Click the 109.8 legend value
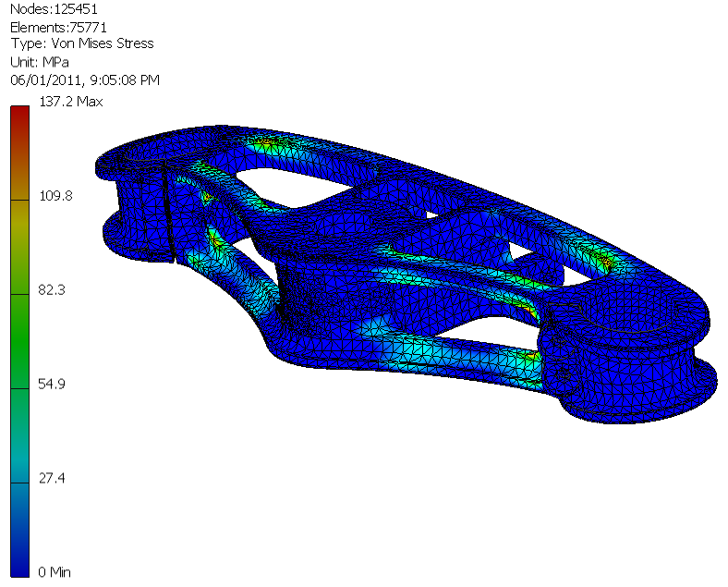The height and width of the screenshot is (587, 728). point(55,196)
